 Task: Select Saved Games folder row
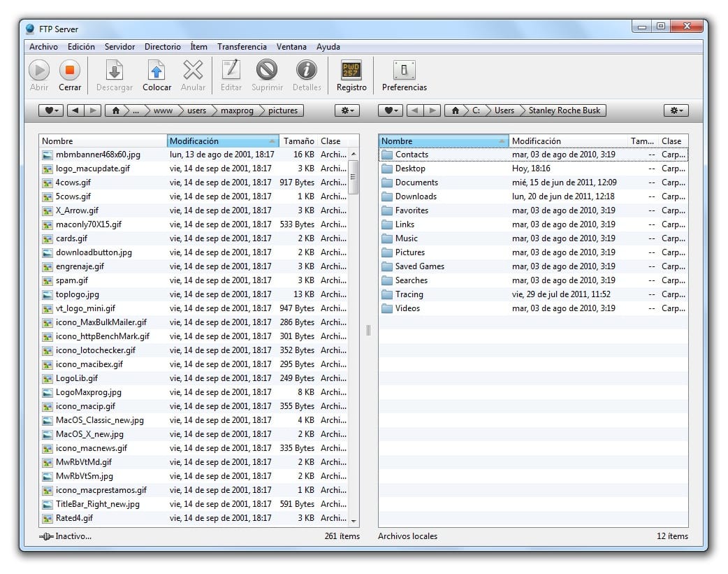click(534, 266)
